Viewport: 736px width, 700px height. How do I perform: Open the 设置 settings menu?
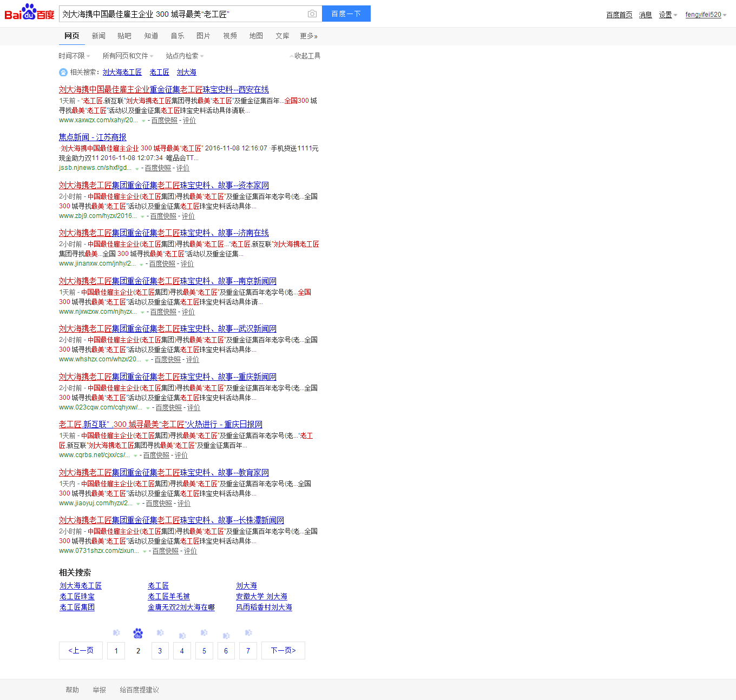pos(668,15)
